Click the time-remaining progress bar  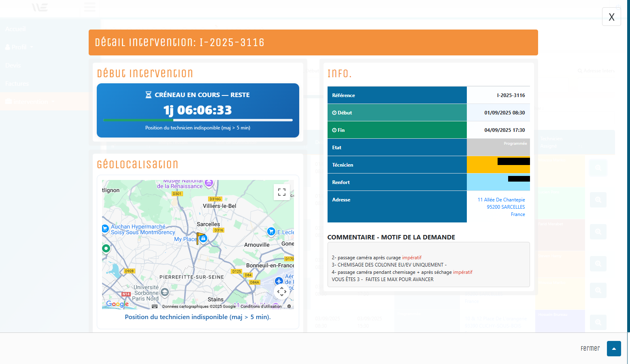click(x=198, y=120)
